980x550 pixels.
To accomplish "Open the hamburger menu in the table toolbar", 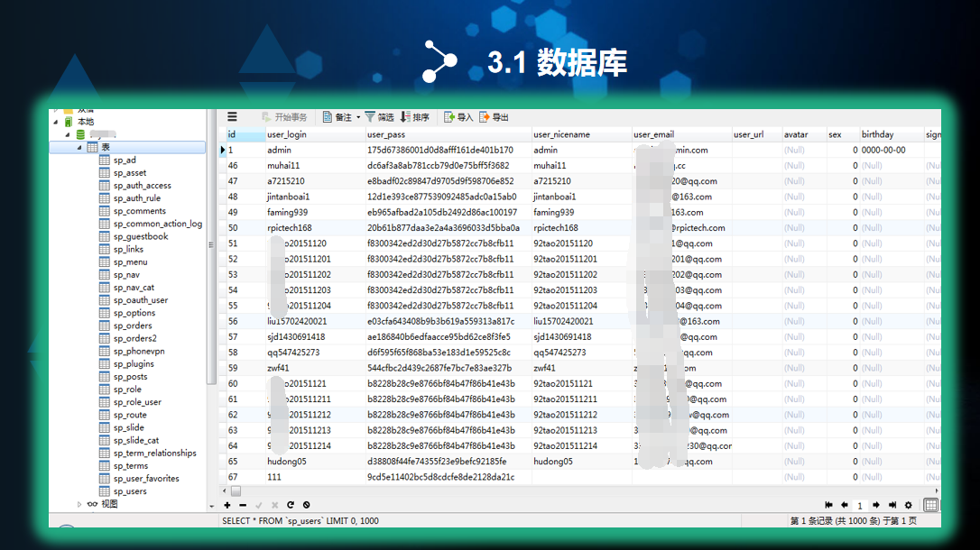I will 232,117.
